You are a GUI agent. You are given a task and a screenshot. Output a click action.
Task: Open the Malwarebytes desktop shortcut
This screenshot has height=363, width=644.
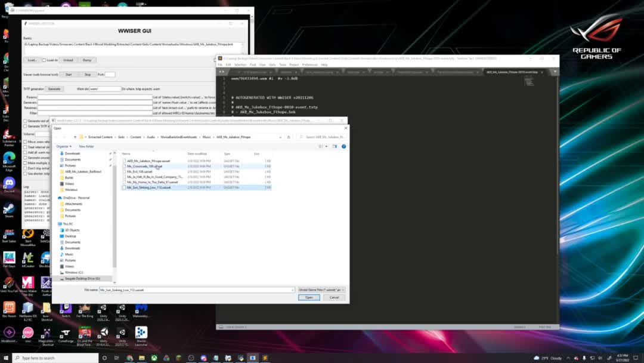coord(141,310)
